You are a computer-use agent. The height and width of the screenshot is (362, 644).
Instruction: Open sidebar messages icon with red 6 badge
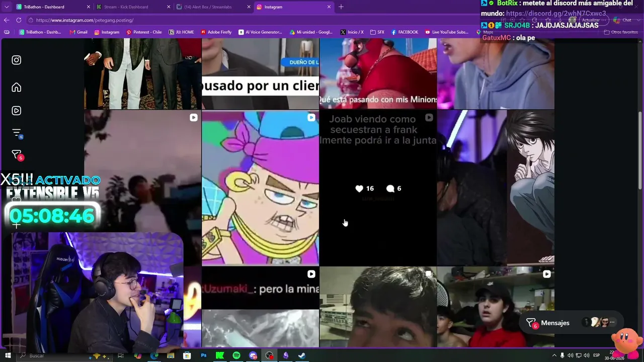pyautogui.click(x=17, y=155)
